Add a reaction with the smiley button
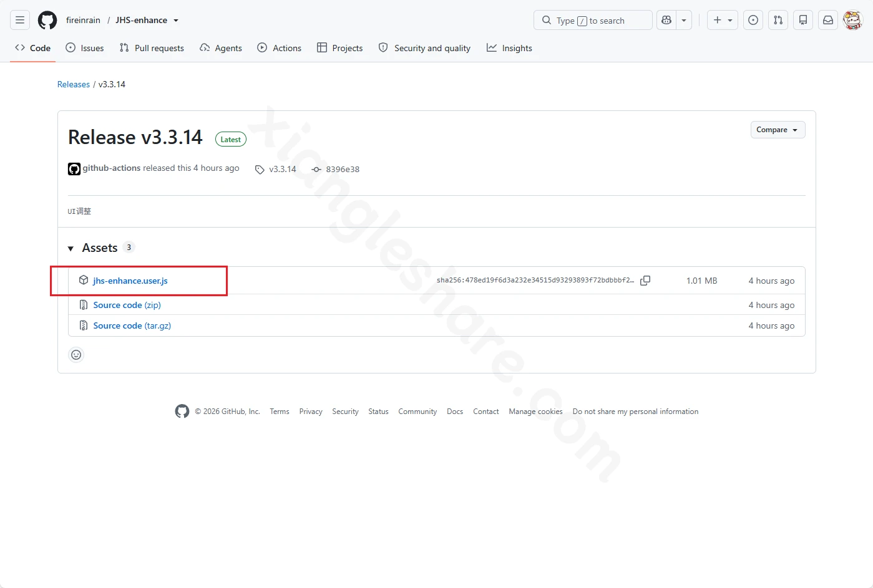The height and width of the screenshot is (588, 873). pos(76,355)
